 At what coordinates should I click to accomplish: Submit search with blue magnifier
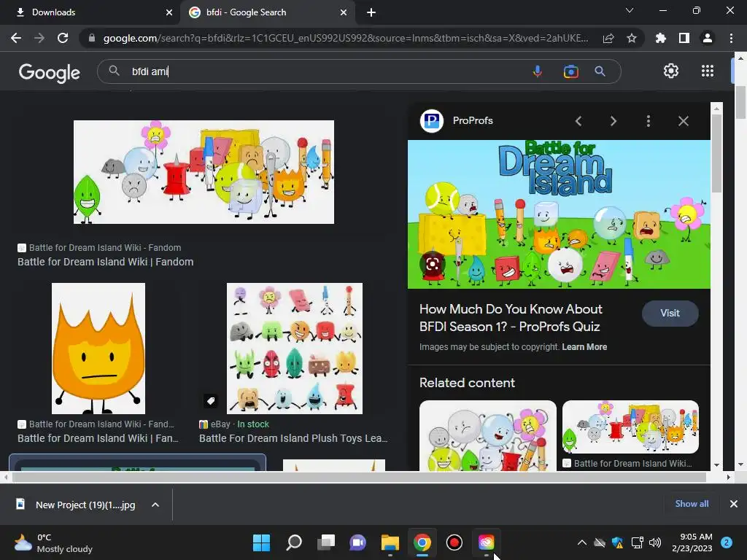point(600,71)
